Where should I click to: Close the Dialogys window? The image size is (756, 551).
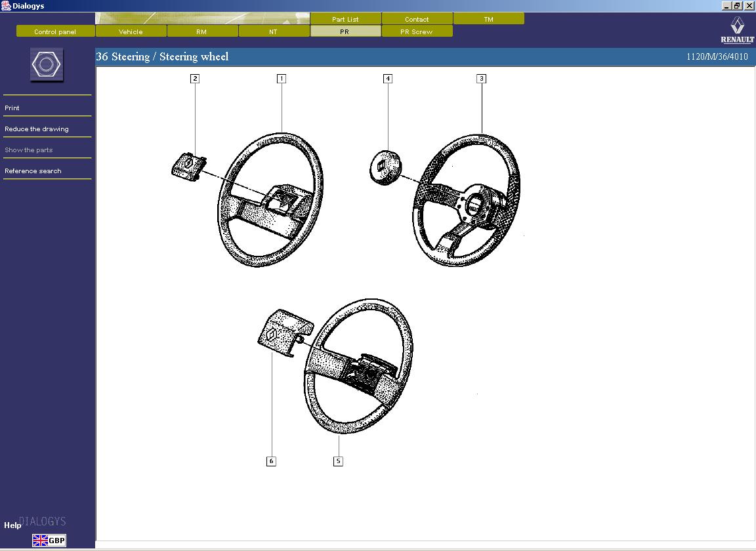749,6
